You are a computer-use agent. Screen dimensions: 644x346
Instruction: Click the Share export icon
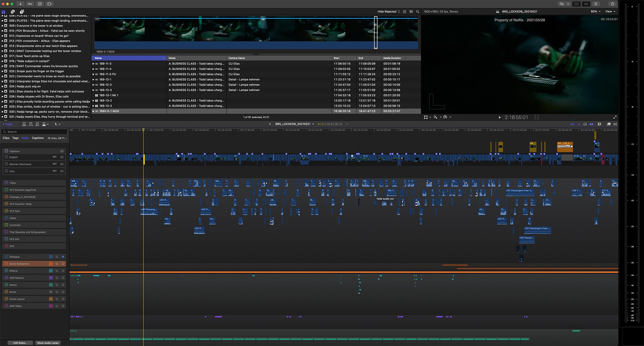tap(612, 4)
